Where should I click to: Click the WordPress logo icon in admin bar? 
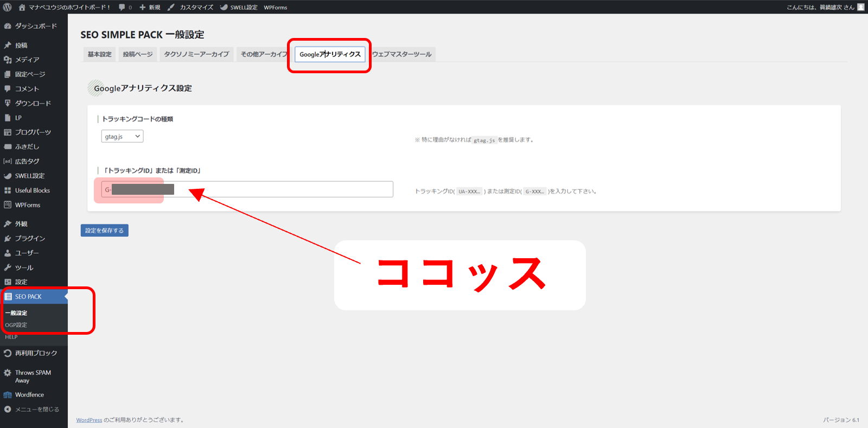(x=8, y=7)
